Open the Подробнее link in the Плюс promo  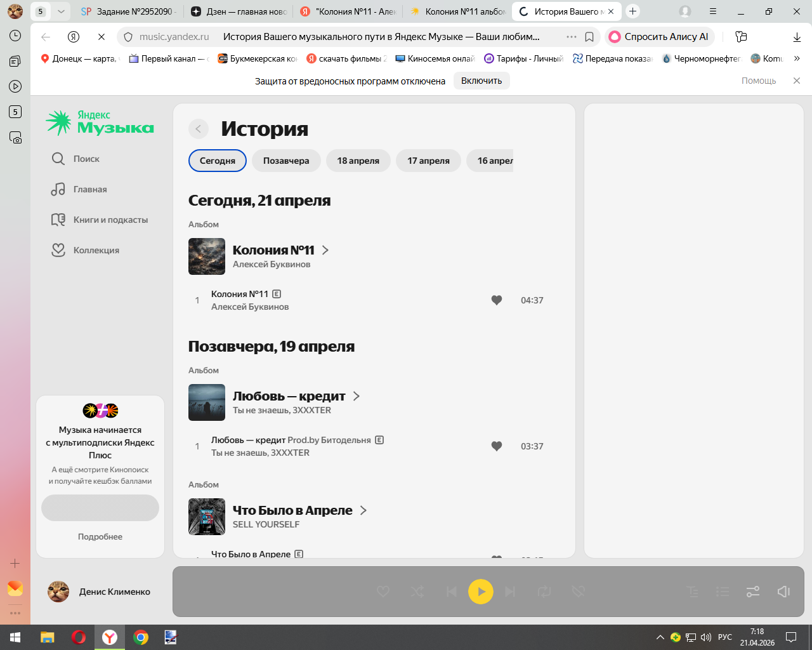coord(100,536)
